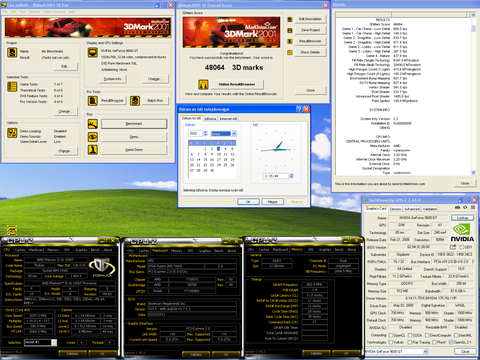
Task: Click the GPU-Z screenshot camera icon
Action: (457, 207)
